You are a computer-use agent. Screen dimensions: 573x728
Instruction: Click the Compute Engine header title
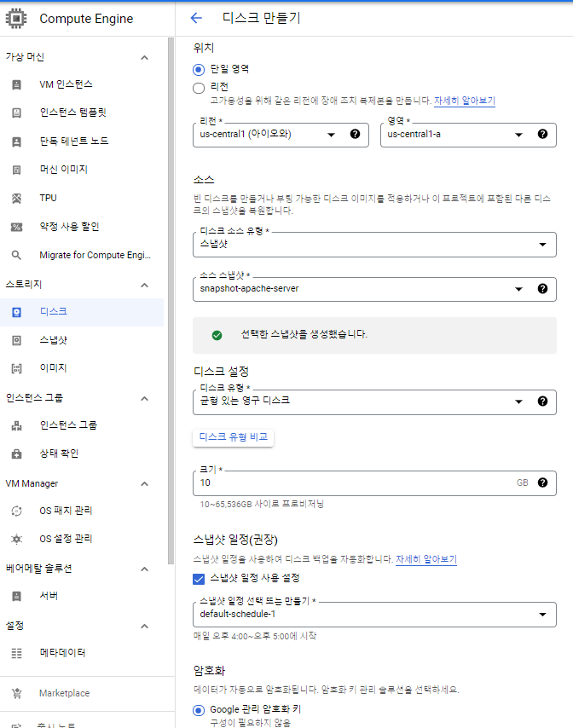[x=86, y=19]
